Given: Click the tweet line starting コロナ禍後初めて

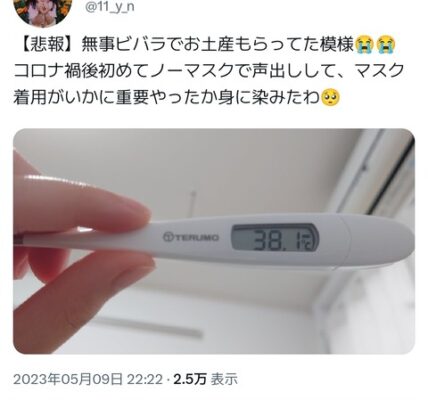Looking at the screenshot, I should tap(209, 72).
